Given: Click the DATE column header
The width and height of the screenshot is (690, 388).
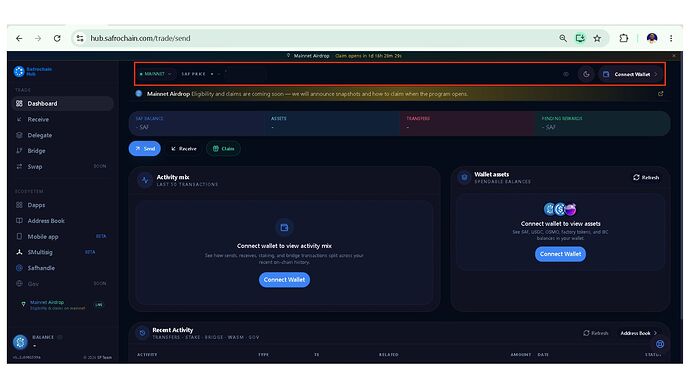Looking at the screenshot, I should point(543,355).
